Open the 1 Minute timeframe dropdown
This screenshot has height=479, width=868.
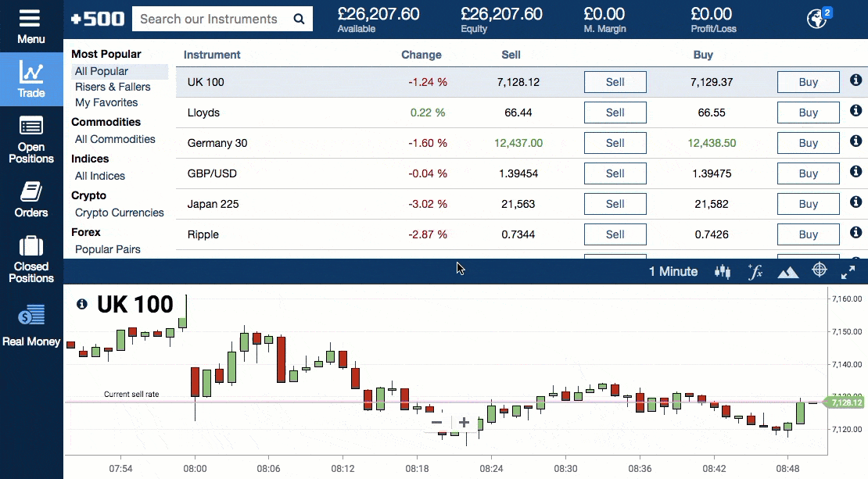tap(673, 272)
